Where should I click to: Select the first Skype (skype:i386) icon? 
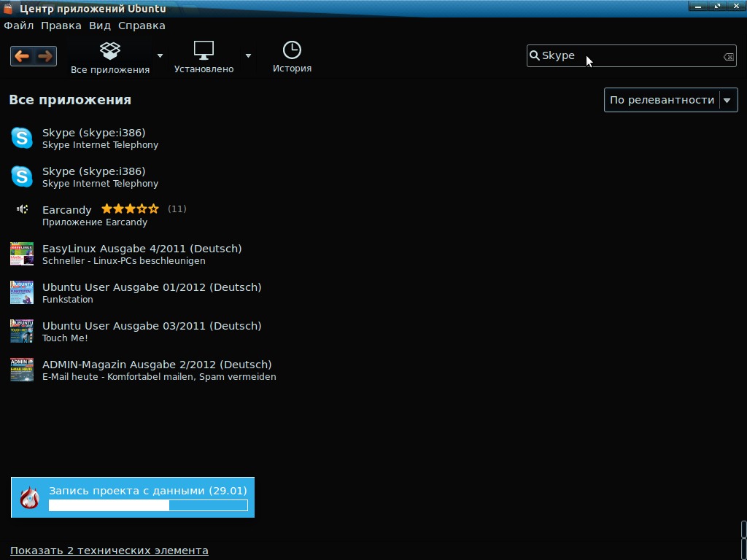(22, 138)
